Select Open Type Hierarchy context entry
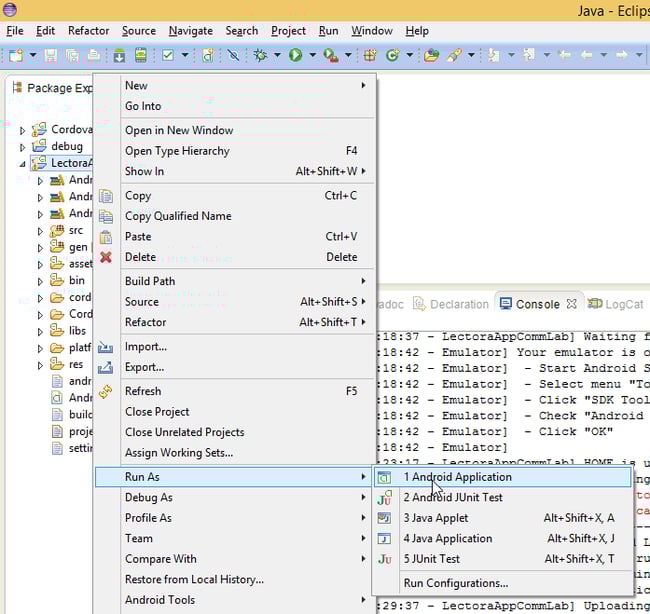650x614 pixels. coord(248,151)
